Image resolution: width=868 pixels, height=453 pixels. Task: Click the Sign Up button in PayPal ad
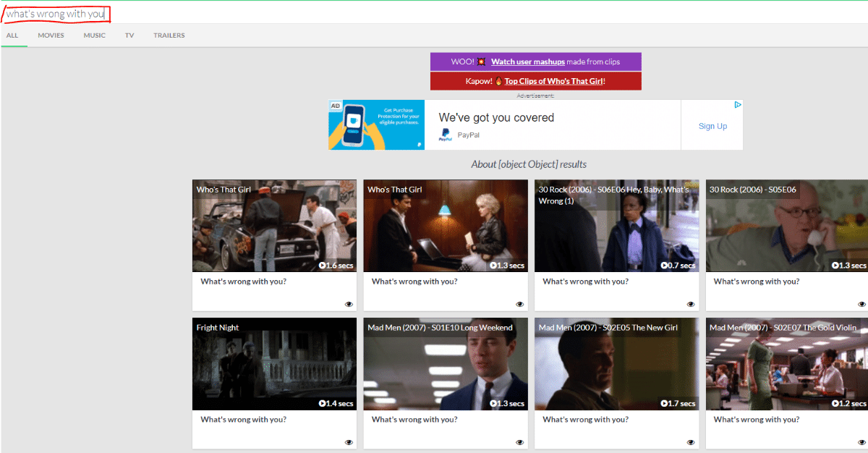712,126
